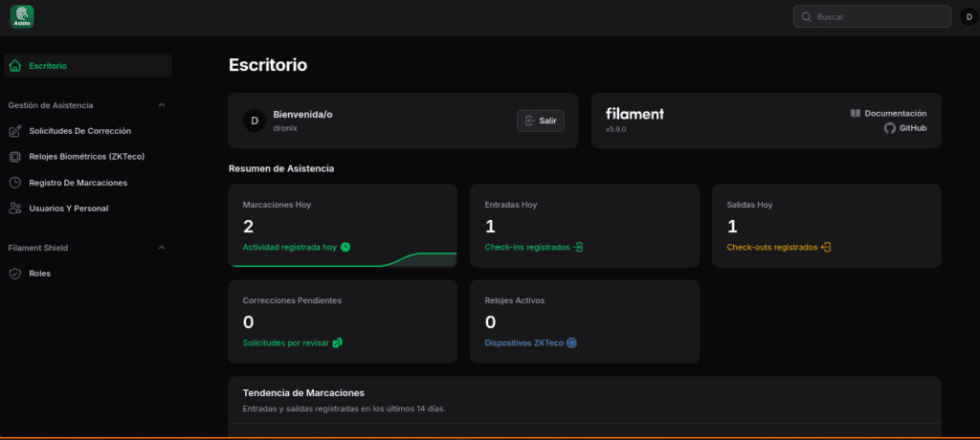Click the value 2 under Marcaciones Hoy
980x440 pixels.
(248, 227)
